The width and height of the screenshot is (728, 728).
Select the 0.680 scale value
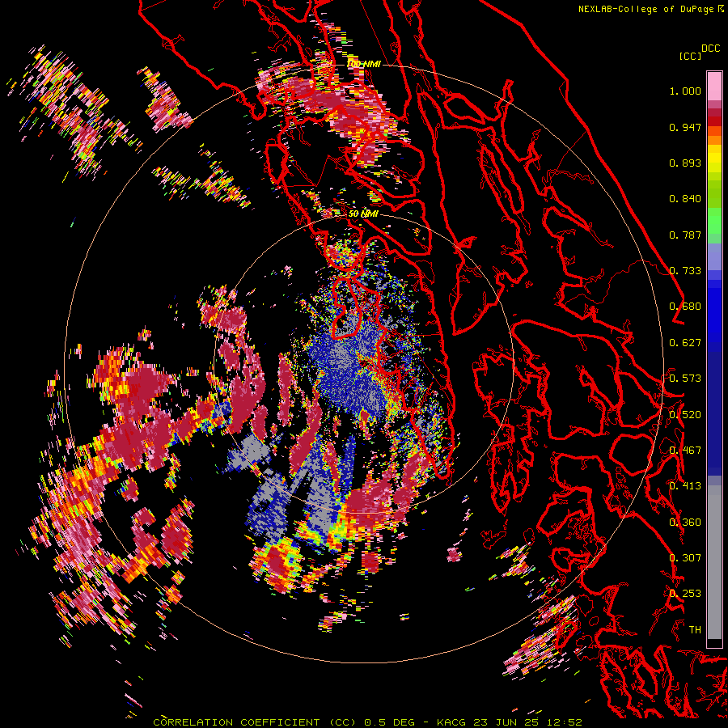coord(685,307)
